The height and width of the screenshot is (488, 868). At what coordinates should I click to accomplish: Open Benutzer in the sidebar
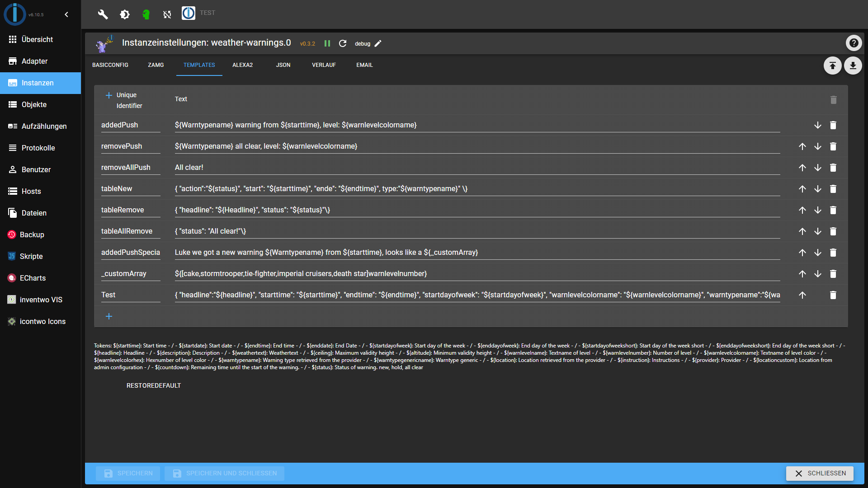[41, 170]
